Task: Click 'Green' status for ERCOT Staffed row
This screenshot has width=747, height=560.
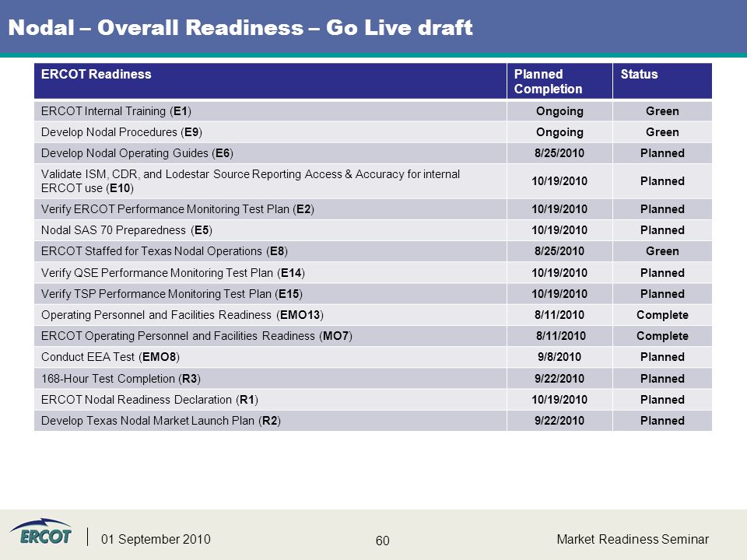Action: click(662, 251)
